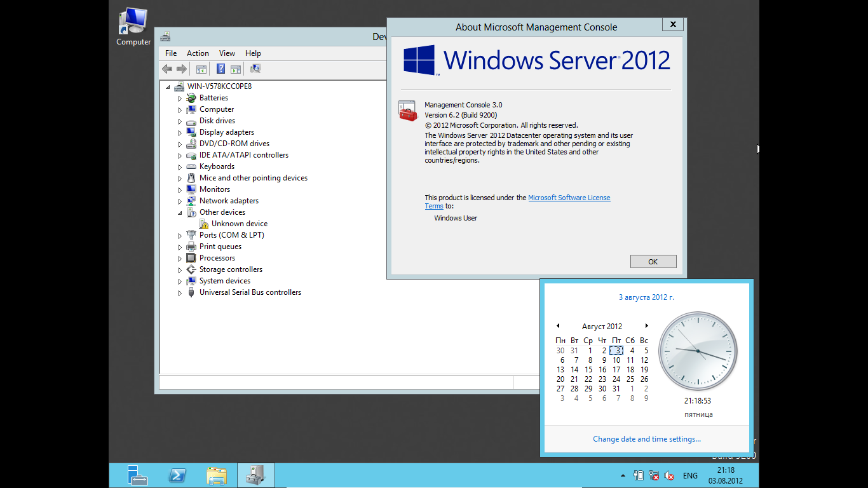Image resolution: width=868 pixels, height=488 pixels.
Task: Select the WIN-V578KCC0PE8 computer name
Action: (219, 86)
